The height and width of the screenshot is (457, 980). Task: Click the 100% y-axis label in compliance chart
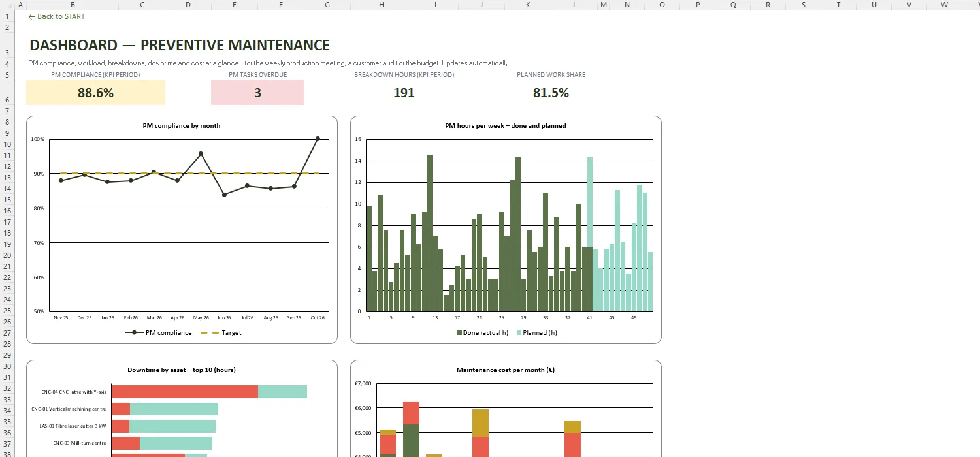tap(37, 139)
